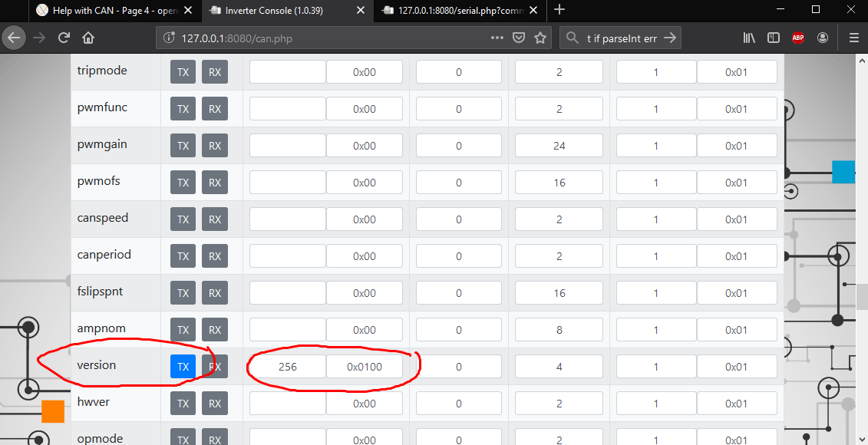Toggle RX for pwmofs
The image size is (868, 445).
(x=215, y=183)
